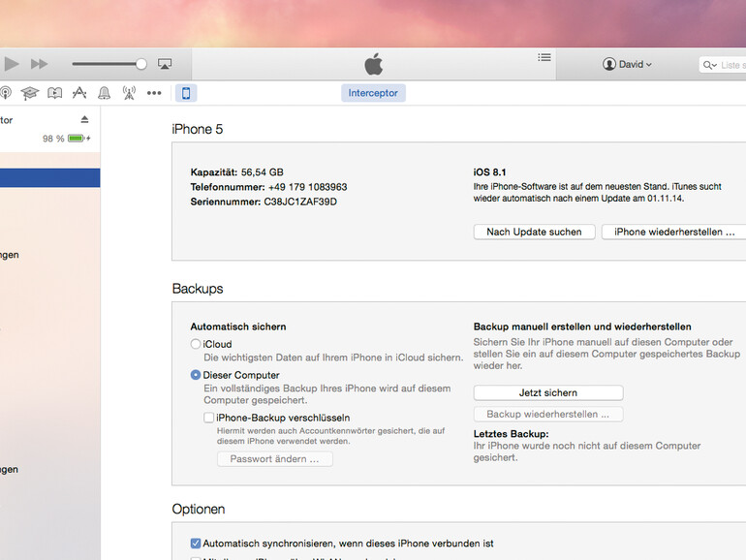The width and height of the screenshot is (746, 560).
Task: Click the serial number C38JC1ZAF39D
Action: pos(300,202)
